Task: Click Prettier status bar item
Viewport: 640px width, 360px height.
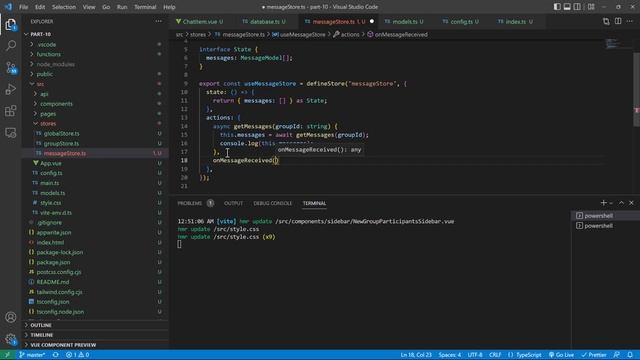Action: click(593, 355)
